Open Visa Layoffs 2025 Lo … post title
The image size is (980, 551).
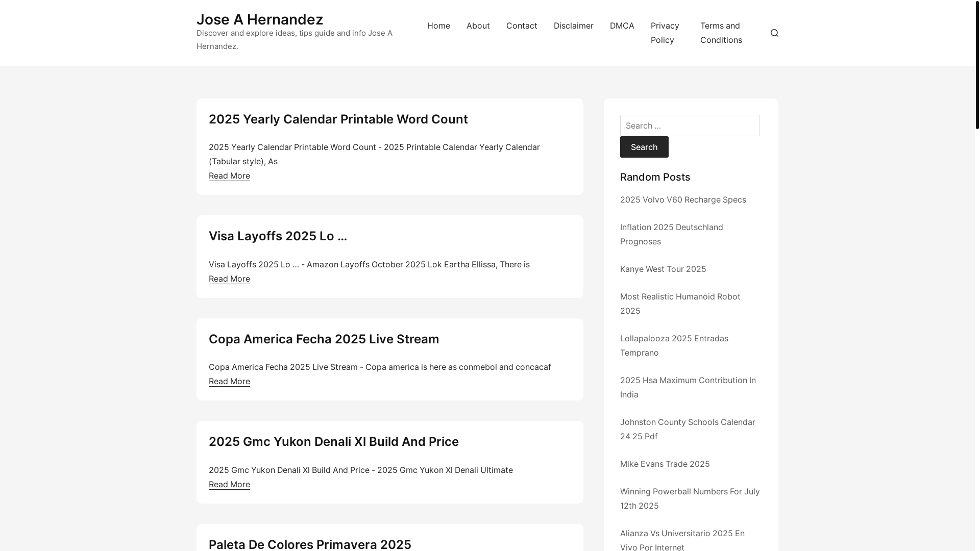(x=278, y=236)
